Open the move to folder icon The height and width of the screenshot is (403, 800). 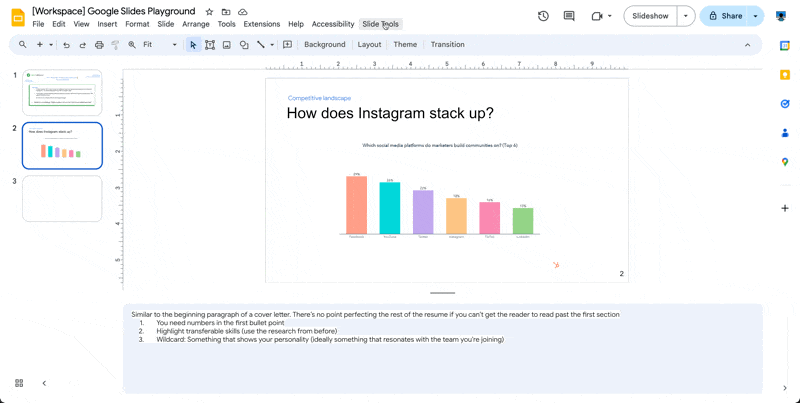pyautogui.click(x=226, y=12)
